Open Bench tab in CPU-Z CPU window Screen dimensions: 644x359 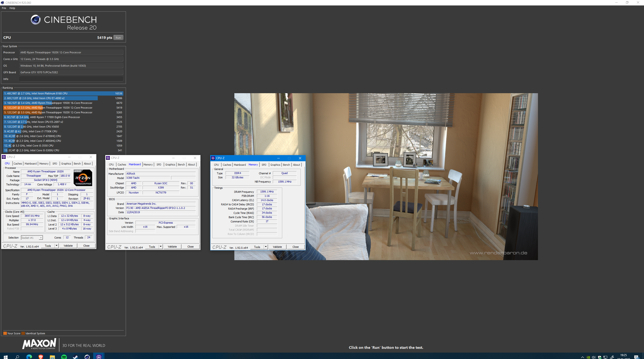click(x=77, y=164)
